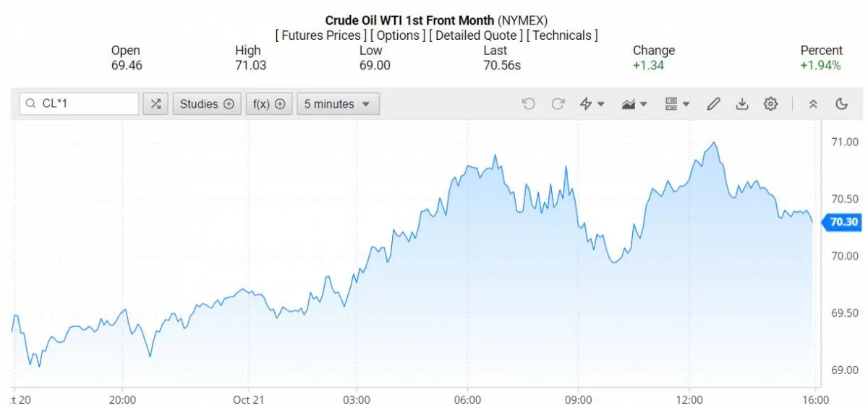Open the Detailed Quote link
868x408 pixels.
475,35
